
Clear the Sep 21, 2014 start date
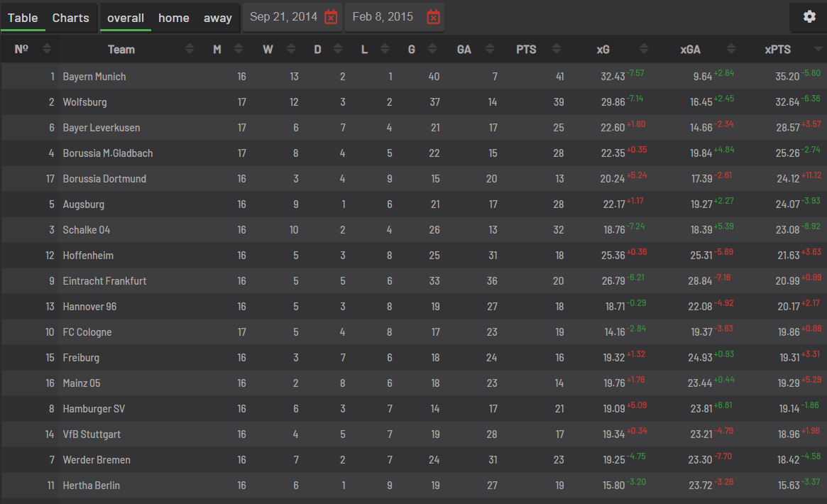pyautogui.click(x=331, y=17)
